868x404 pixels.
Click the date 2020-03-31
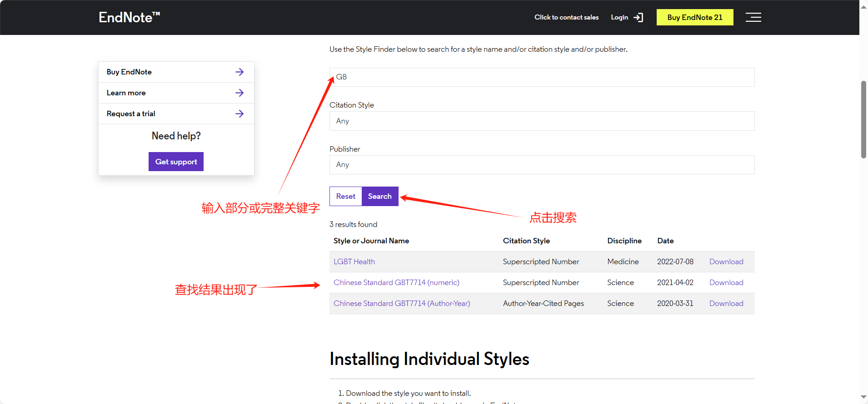(675, 303)
